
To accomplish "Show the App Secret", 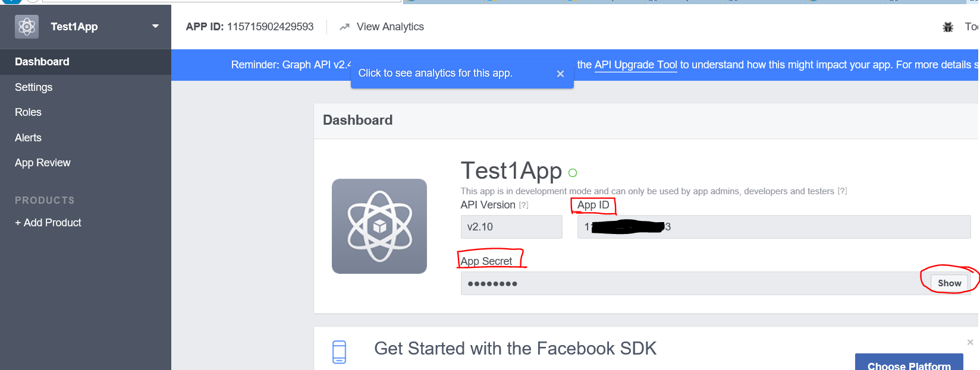I will pyautogui.click(x=949, y=283).
